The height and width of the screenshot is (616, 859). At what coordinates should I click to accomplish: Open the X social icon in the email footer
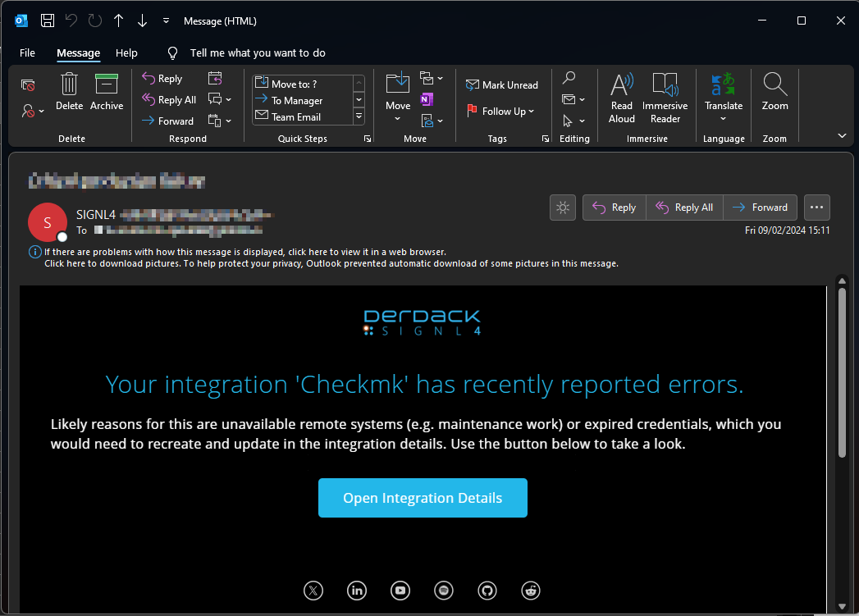tap(313, 591)
